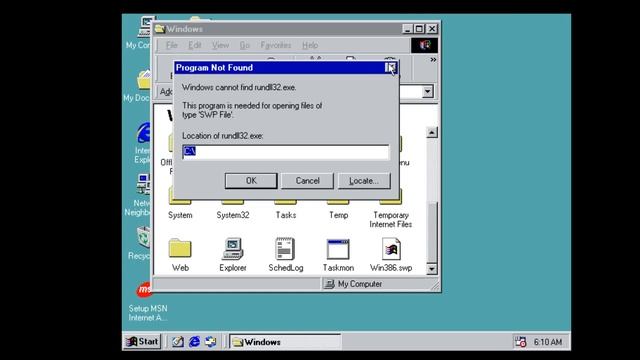This screenshot has width=640, height=360.
Task: Click the rundll32.exe location text field
Action: [x=286, y=151]
